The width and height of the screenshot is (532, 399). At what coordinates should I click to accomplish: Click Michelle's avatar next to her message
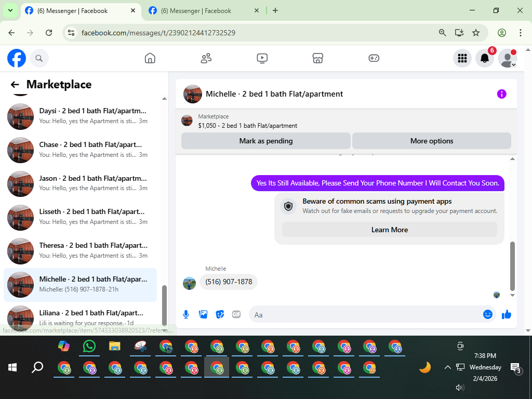(189, 283)
